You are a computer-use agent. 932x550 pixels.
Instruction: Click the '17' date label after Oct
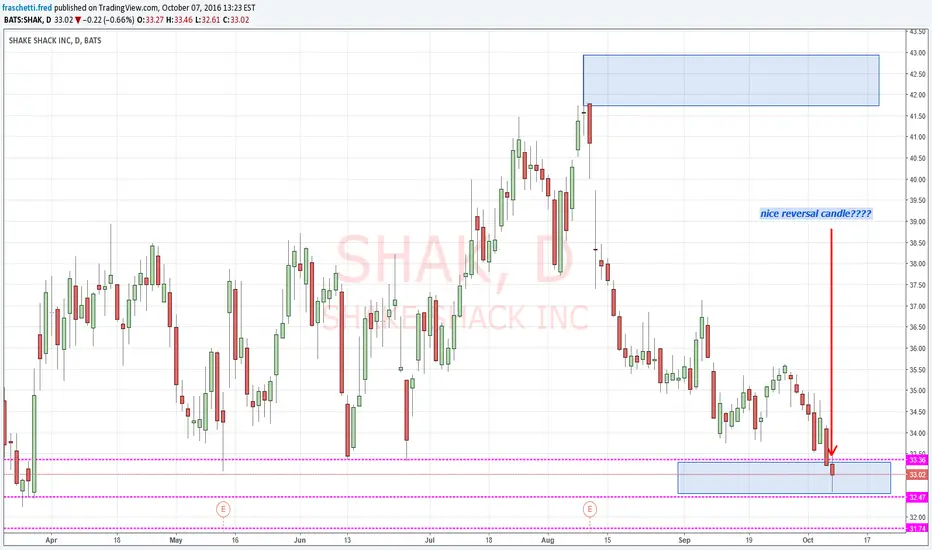(867, 540)
